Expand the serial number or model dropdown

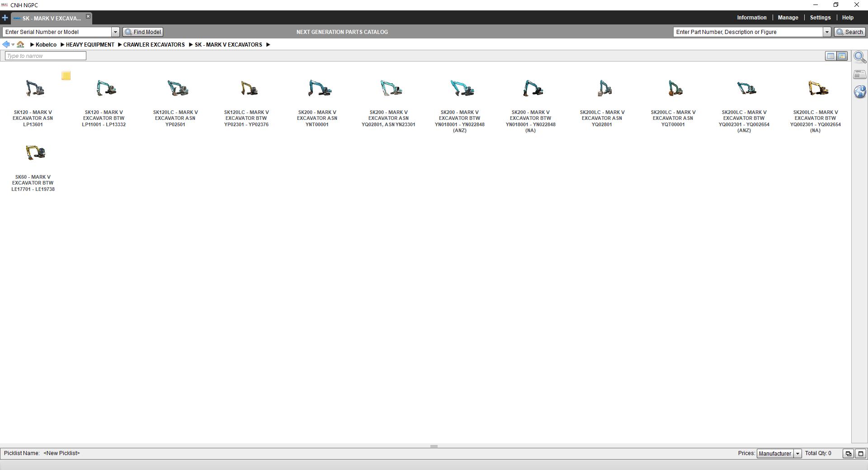pos(115,32)
